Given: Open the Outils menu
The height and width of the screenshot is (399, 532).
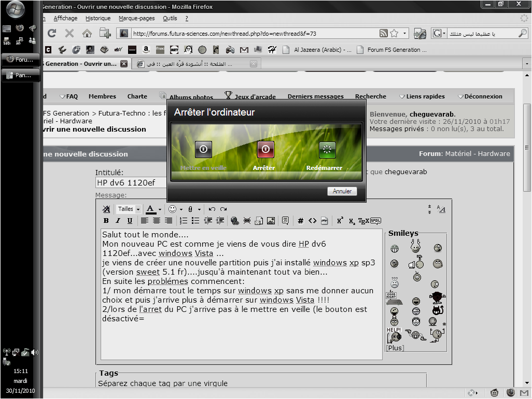Looking at the screenshot, I should [x=170, y=18].
